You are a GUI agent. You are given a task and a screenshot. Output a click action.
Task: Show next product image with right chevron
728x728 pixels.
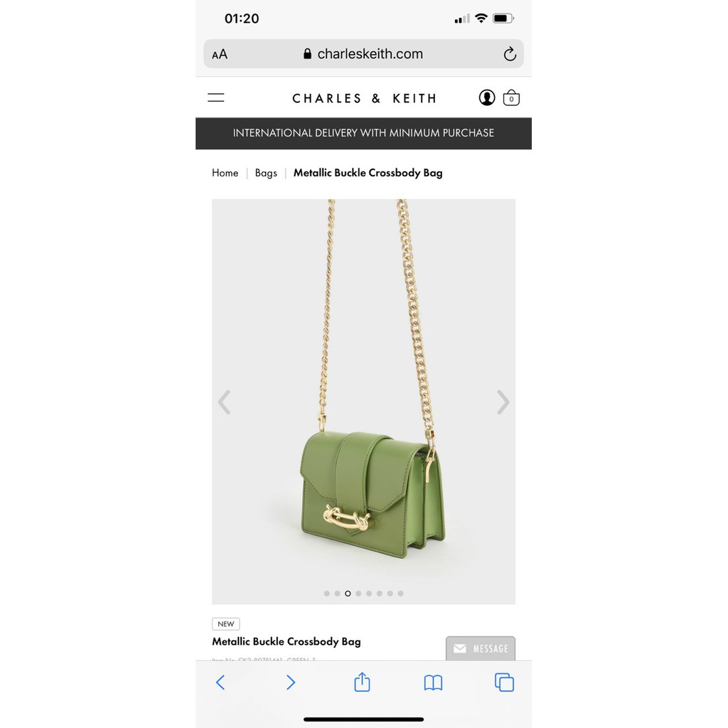point(503,402)
